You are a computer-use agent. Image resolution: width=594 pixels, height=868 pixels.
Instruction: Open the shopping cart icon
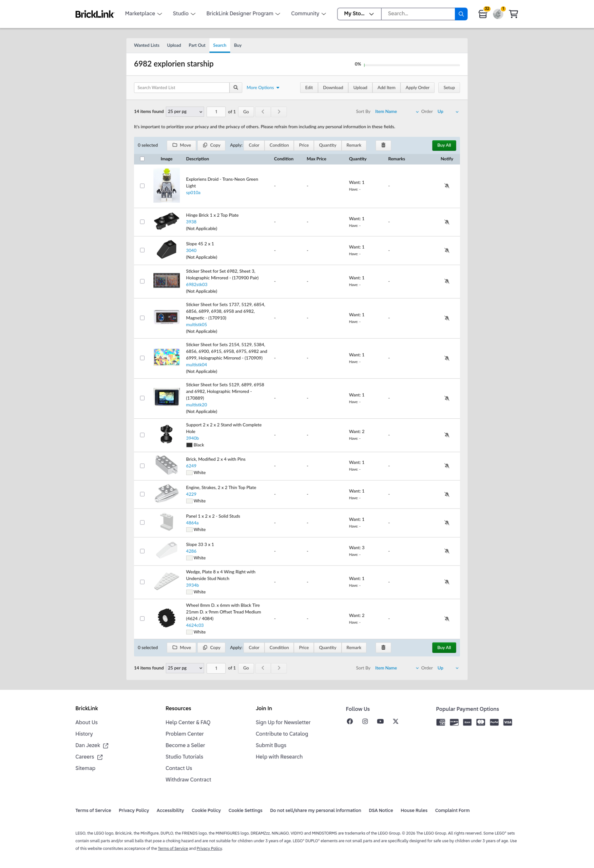tap(514, 14)
